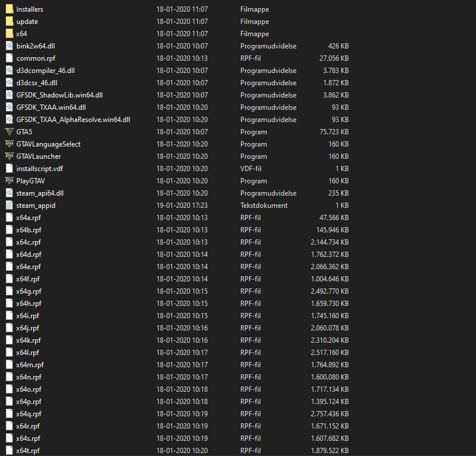Viewport: 476px width, 456px height.
Task: Click the PlayGTAV file name
Action: [x=30, y=181]
